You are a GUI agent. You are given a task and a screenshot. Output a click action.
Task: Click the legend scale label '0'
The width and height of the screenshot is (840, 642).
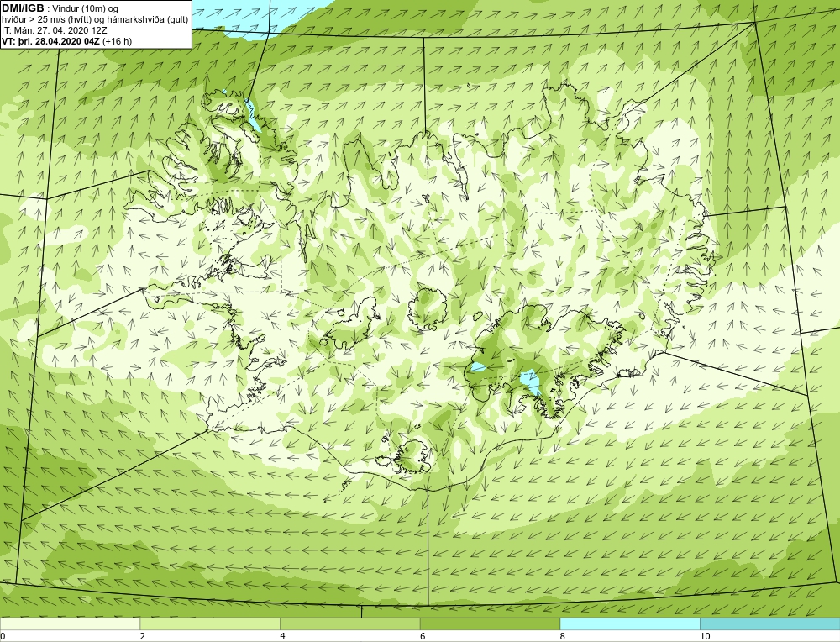coord(3,636)
